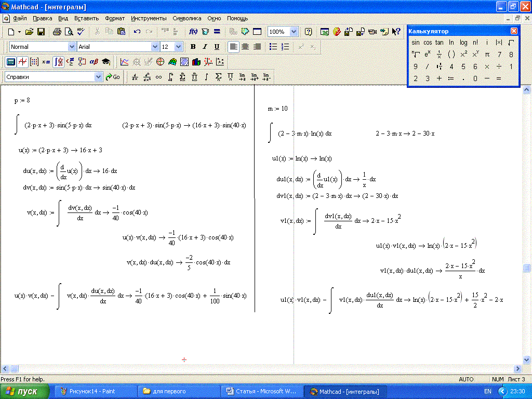Select the Greek symbols palette icon
Screen dimensions: 532x399
click(94, 62)
